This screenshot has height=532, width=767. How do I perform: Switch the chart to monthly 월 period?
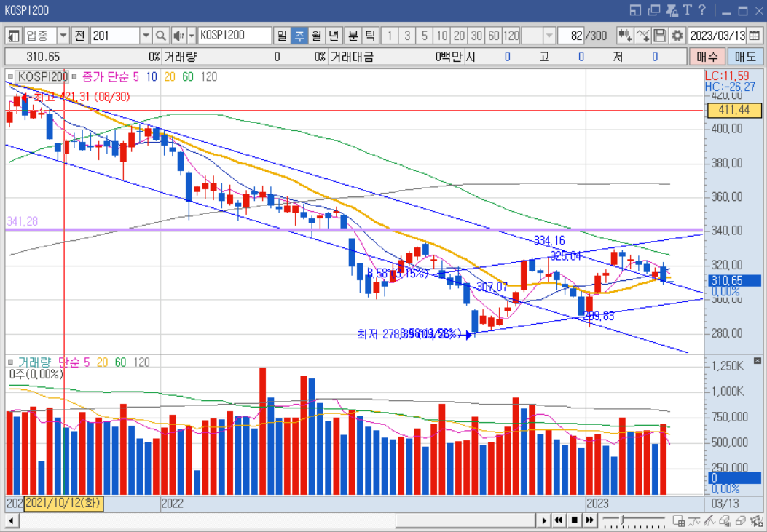click(x=316, y=36)
